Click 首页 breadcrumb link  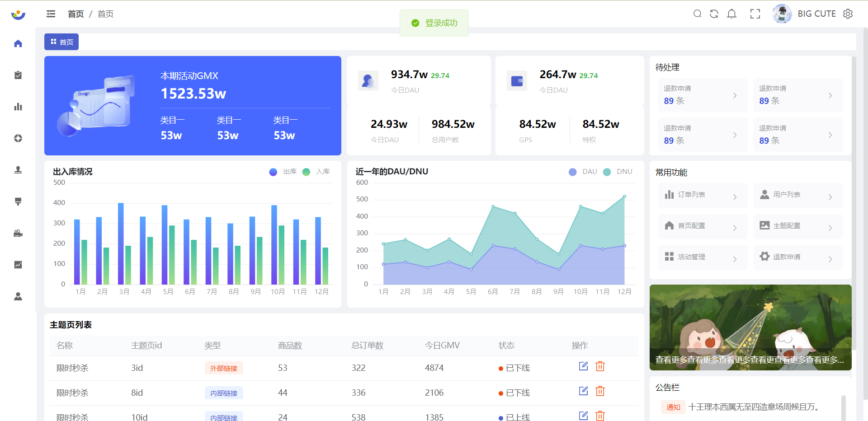(x=75, y=14)
